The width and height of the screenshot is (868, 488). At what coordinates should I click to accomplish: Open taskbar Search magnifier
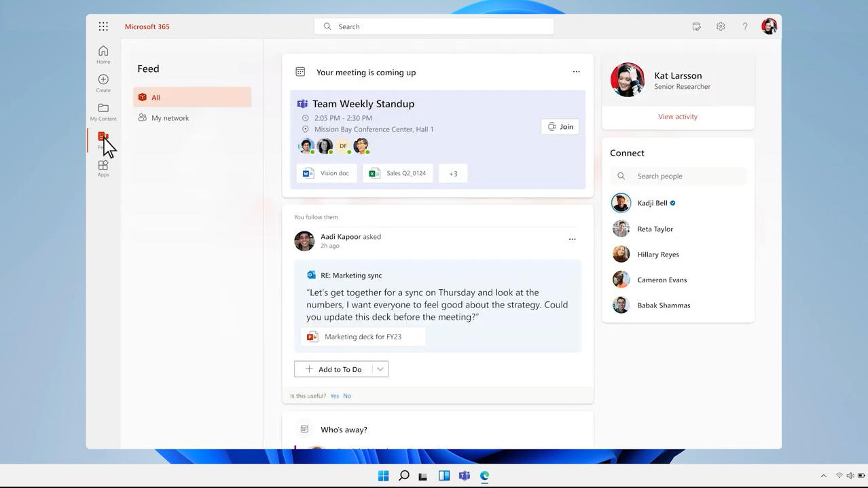point(403,476)
